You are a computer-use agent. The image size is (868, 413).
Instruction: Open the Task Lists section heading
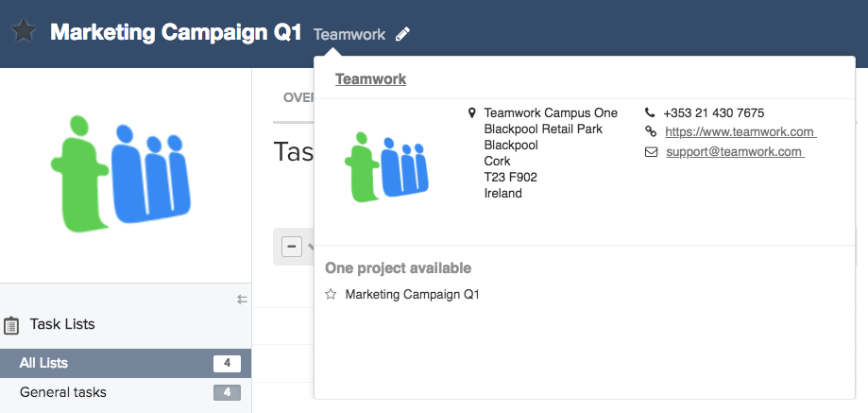pyautogui.click(x=62, y=324)
